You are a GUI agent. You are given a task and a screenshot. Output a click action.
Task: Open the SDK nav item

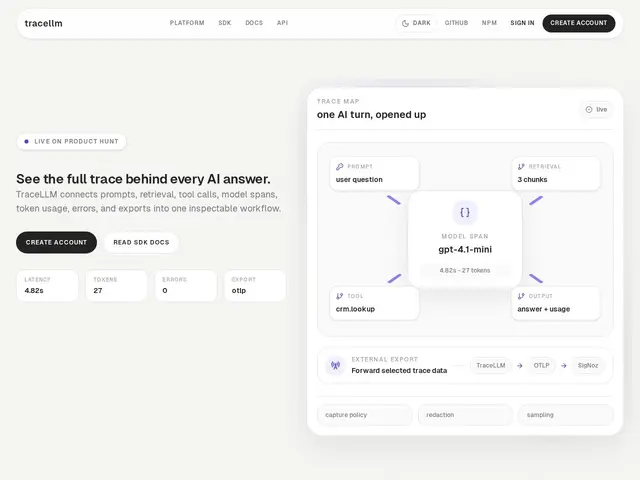pos(224,23)
